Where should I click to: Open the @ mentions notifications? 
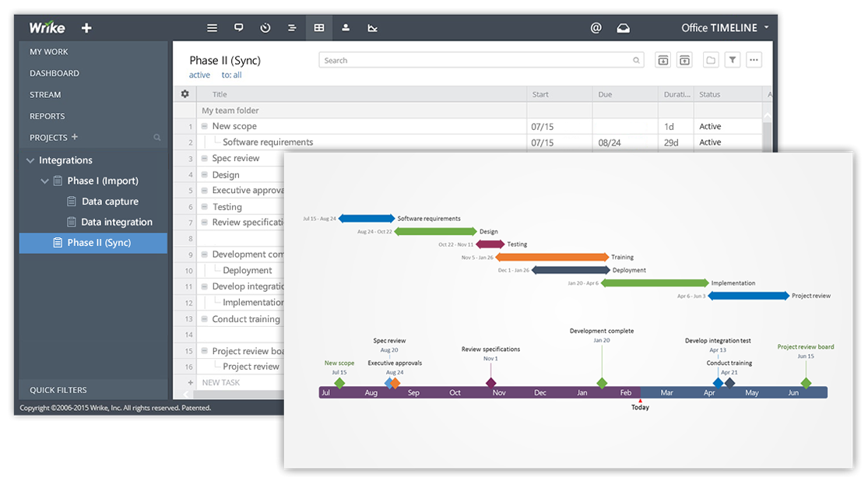tap(596, 28)
